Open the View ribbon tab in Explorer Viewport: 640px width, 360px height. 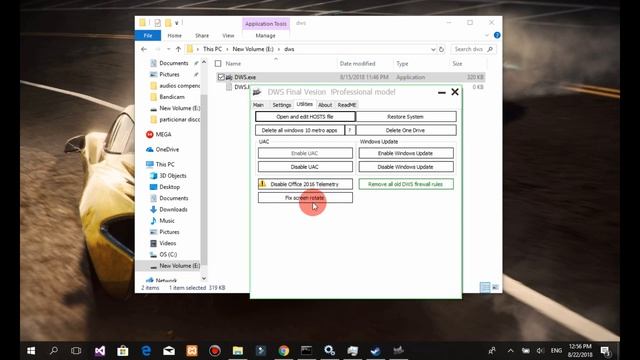tap(228, 36)
